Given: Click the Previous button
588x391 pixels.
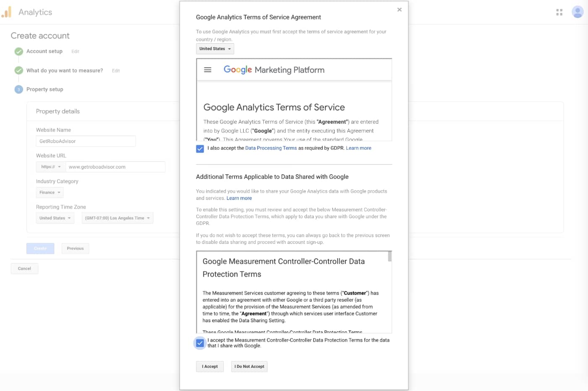Looking at the screenshot, I should click(x=75, y=248).
